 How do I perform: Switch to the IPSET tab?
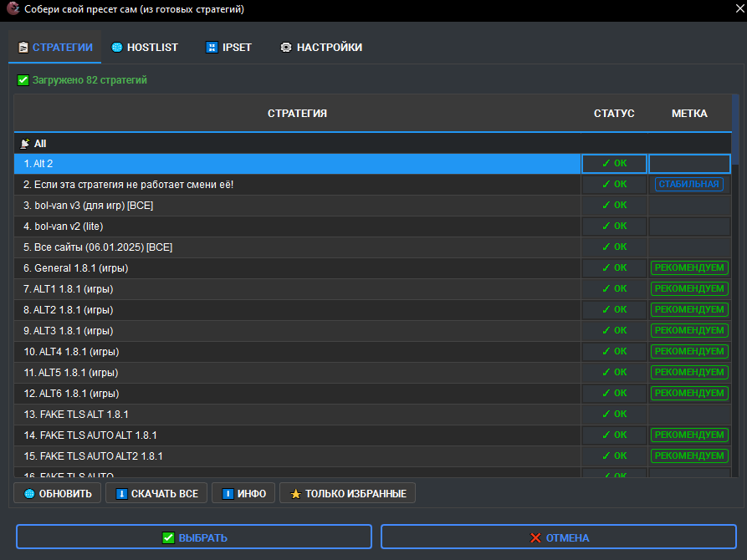(x=228, y=47)
